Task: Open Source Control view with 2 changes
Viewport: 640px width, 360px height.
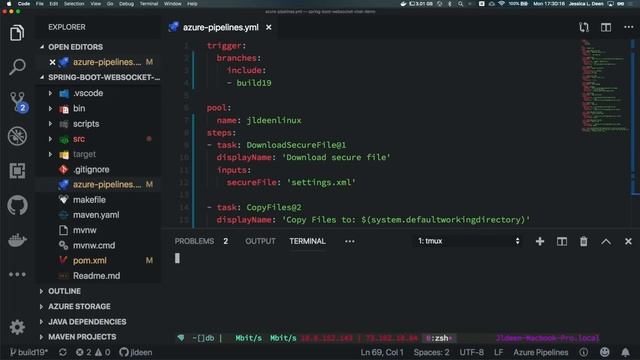Action: point(18,102)
